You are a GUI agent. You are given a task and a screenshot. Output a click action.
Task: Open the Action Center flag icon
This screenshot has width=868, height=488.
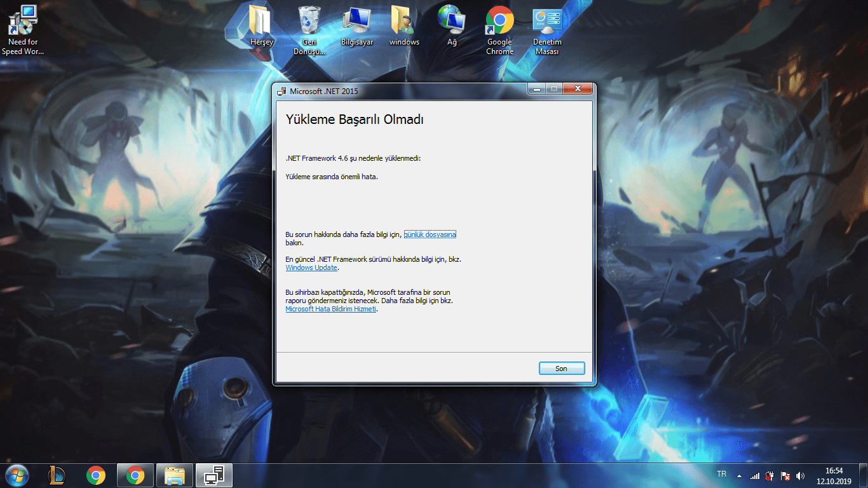[785, 475]
